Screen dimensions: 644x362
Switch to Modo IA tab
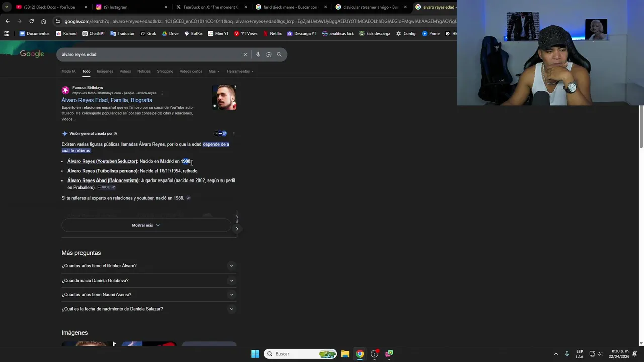coord(68,71)
